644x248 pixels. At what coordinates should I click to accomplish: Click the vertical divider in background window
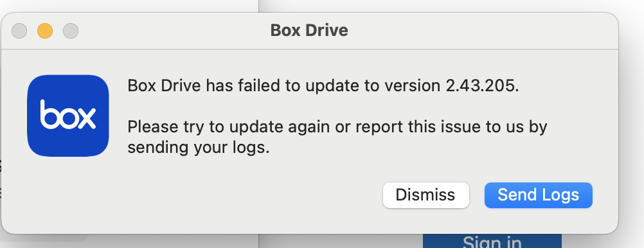[x=258, y=6]
